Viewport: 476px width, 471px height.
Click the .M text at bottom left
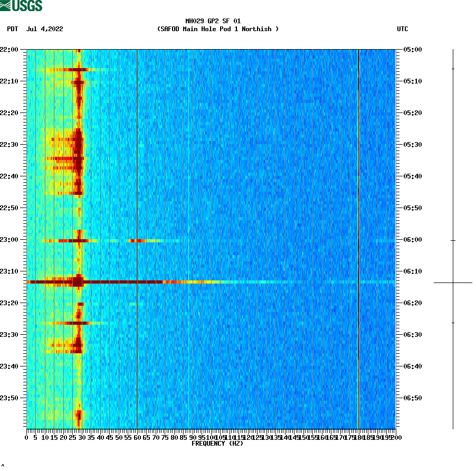[4, 466]
